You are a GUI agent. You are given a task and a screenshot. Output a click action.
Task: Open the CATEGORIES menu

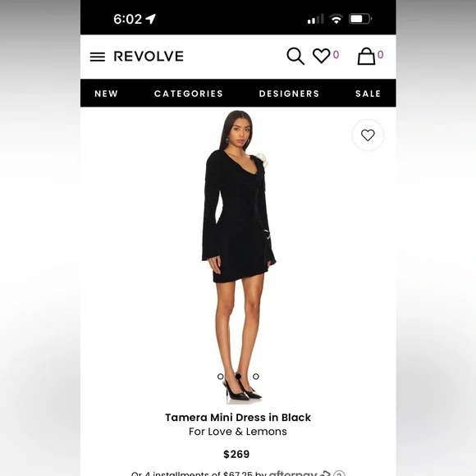189,94
